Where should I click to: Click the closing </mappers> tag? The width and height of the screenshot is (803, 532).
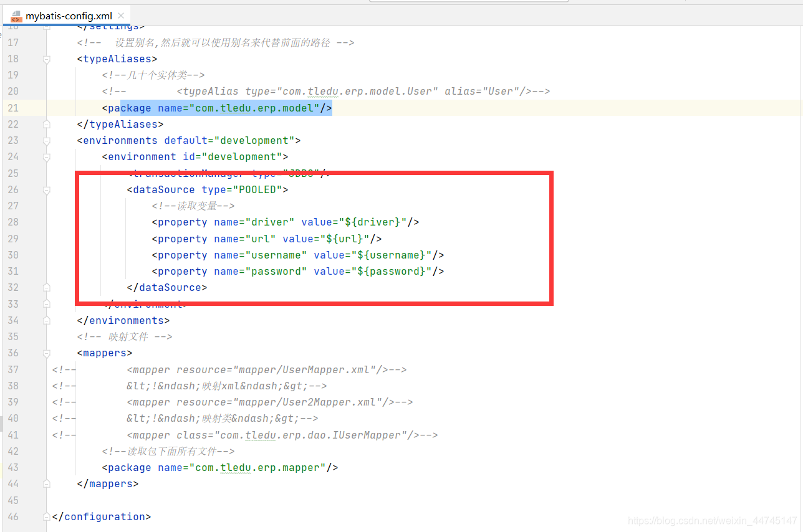(108, 483)
